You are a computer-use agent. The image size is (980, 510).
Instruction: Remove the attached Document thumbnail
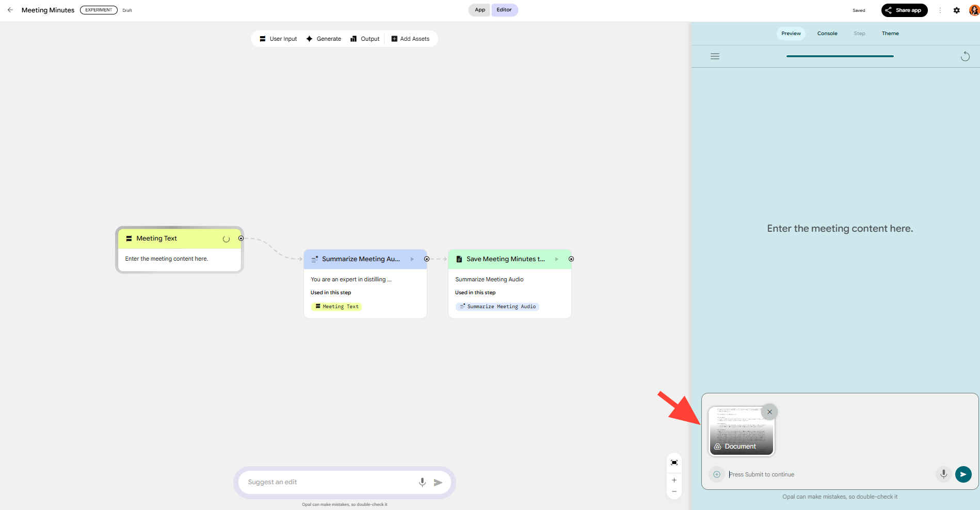tap(769, 412)
